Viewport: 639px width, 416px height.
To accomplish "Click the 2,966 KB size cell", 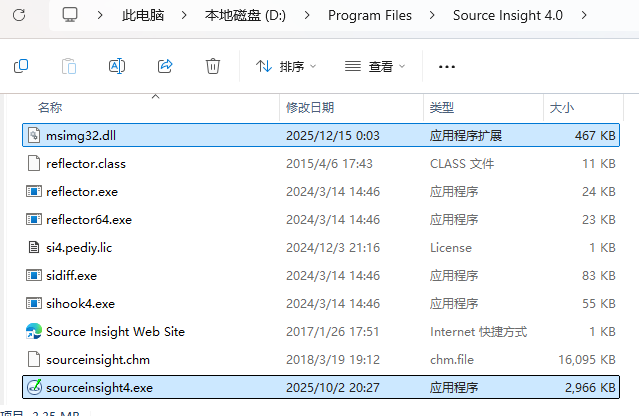I will [590, 387].
